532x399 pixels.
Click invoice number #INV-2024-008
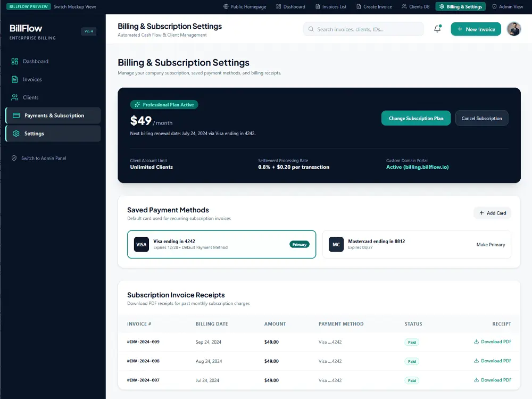pos(143,361)
